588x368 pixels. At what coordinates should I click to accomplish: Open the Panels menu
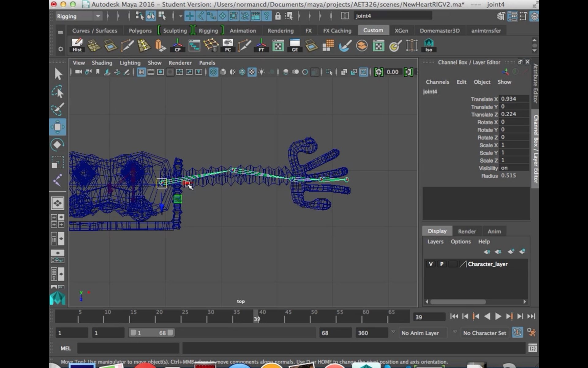[207, 62]
